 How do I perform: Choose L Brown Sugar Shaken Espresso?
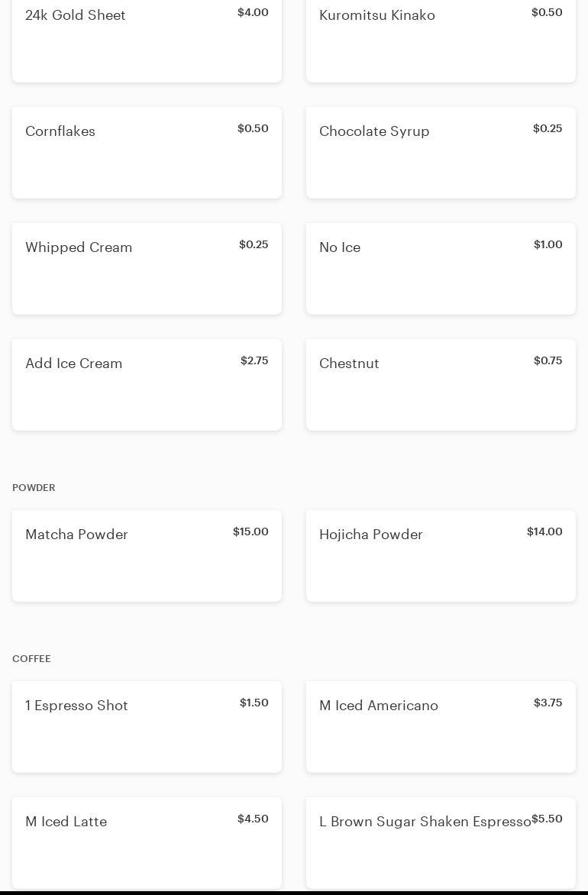[x=441, y=843]
